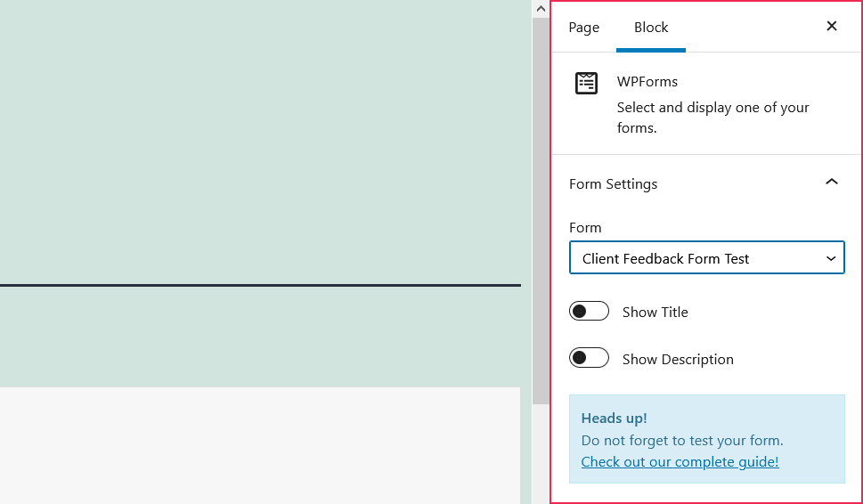Click 'Do not forget to test your form.' text
863x504 pixels.
[682, 441]
